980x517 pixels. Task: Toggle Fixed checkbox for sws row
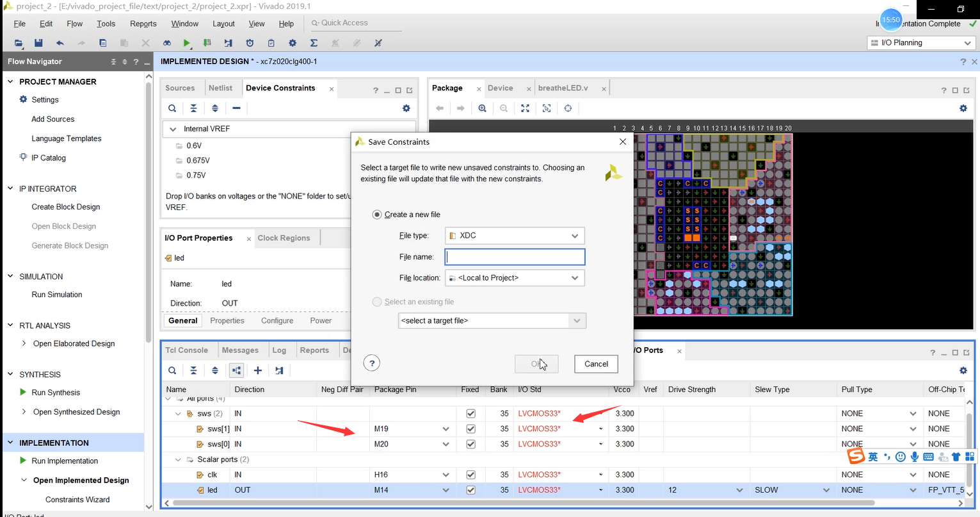click(470, 413)
